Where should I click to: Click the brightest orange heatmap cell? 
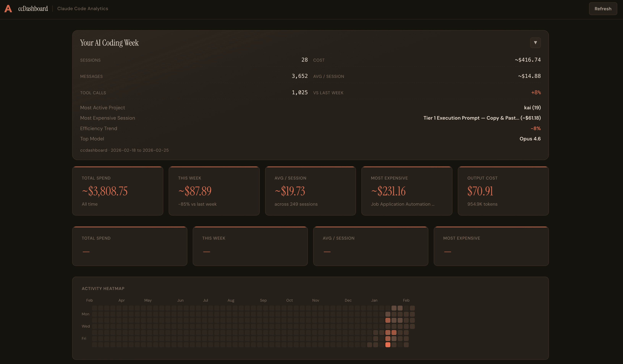point(388,345)
